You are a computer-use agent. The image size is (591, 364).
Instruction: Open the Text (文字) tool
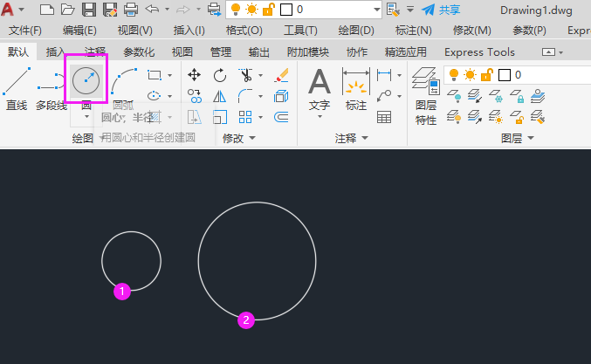coord(320,89)
